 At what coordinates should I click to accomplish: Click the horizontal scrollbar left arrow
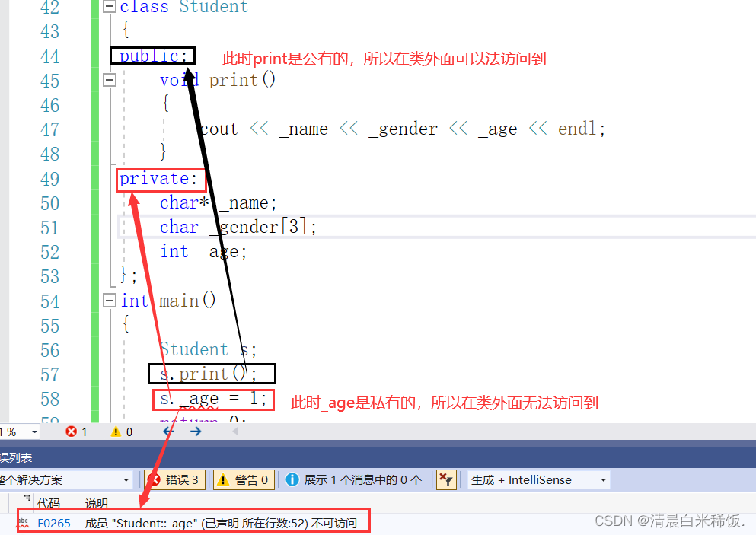tap(235, 432)
